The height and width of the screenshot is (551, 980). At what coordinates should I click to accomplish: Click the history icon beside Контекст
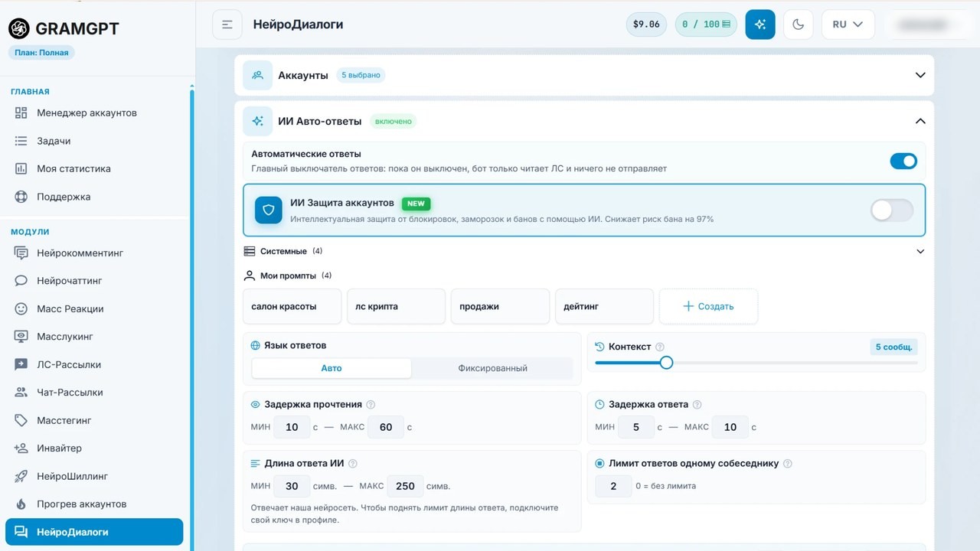(600, 347)
